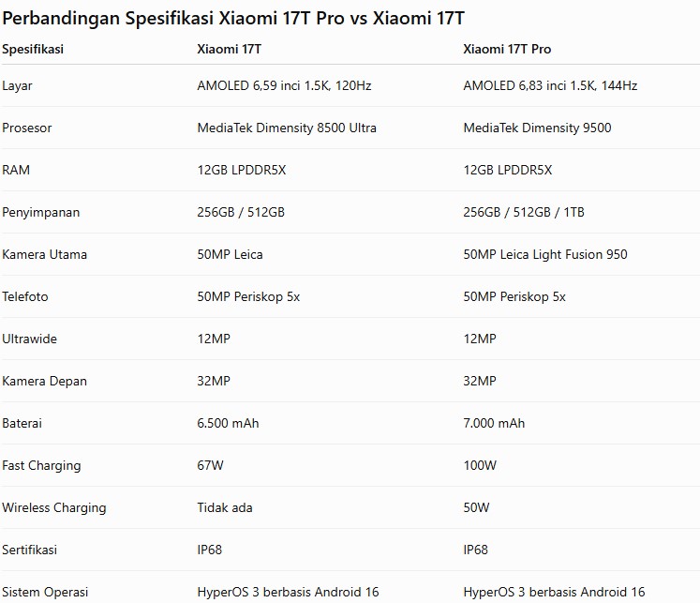Select the Xiaomi 17T Pro column header
This screenshot has height=603, width=700.
click(x=507, y=49)
